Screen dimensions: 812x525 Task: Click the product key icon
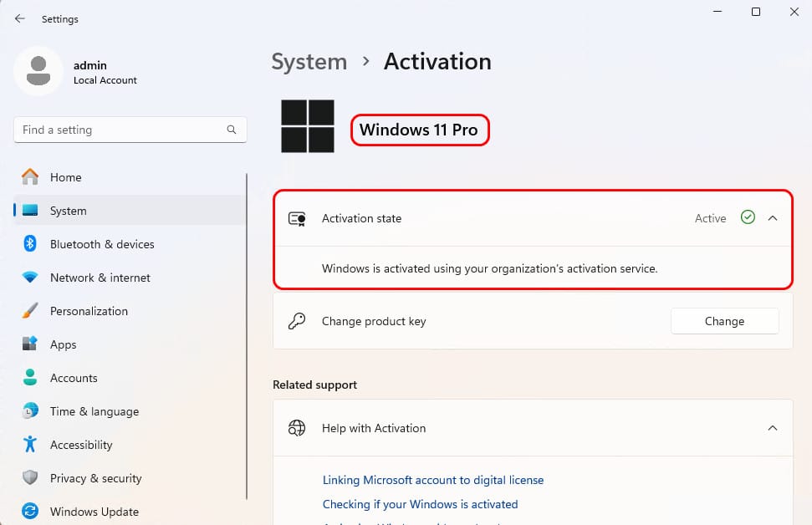point(297,321)
